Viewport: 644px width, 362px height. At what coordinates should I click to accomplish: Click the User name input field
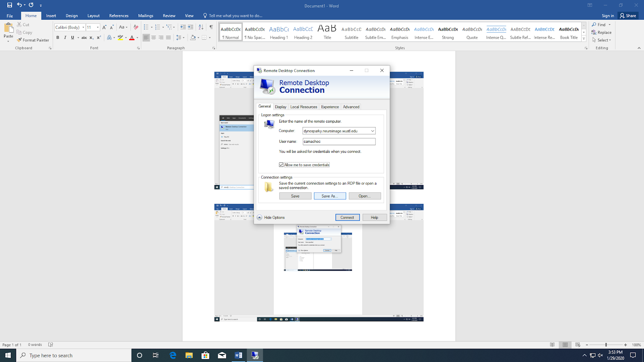coord(339,142)
